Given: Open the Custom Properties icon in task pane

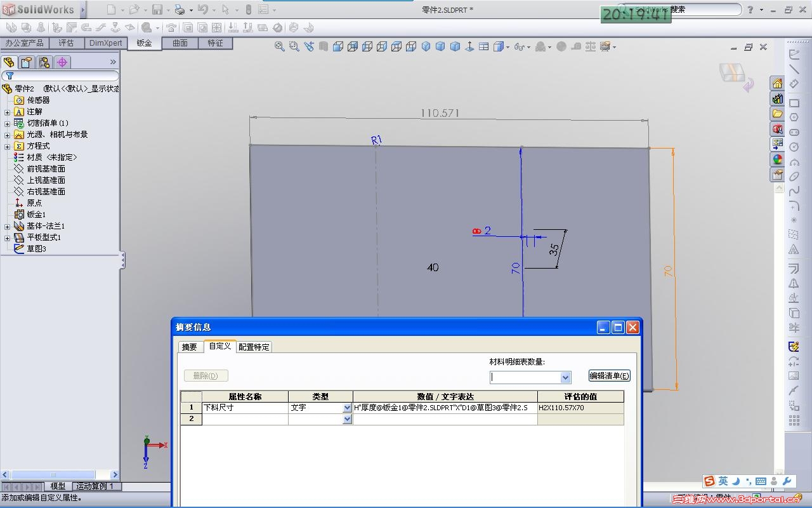Looking at the screenshot, I should (777, 175).
